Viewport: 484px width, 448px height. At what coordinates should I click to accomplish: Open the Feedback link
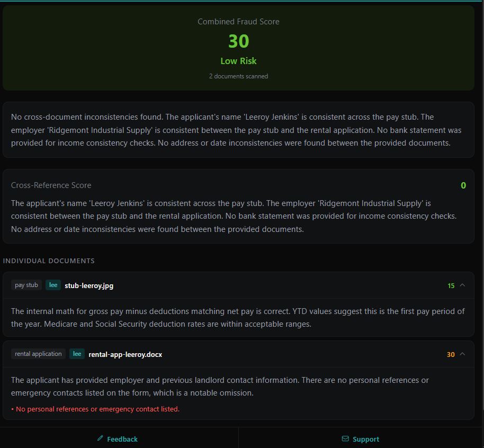pyautogui.click(x=118, y=438)
